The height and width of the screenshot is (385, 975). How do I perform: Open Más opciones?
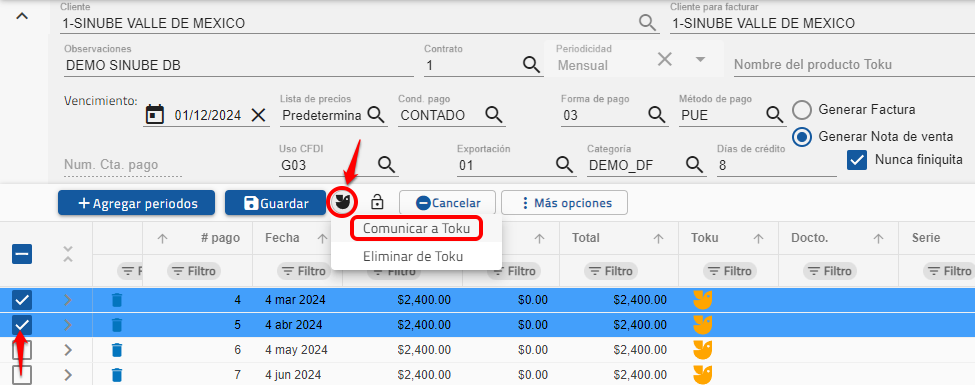pos(565,203)
